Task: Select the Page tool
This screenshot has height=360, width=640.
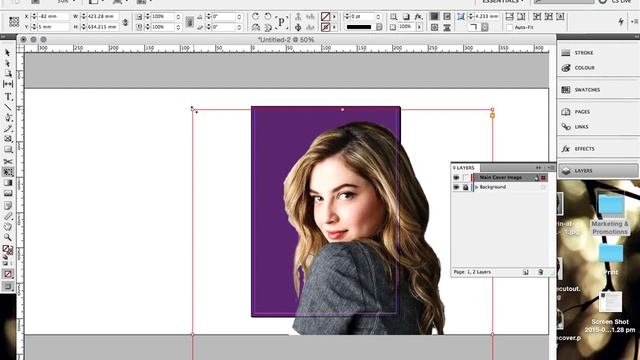Action: point(8,74)
